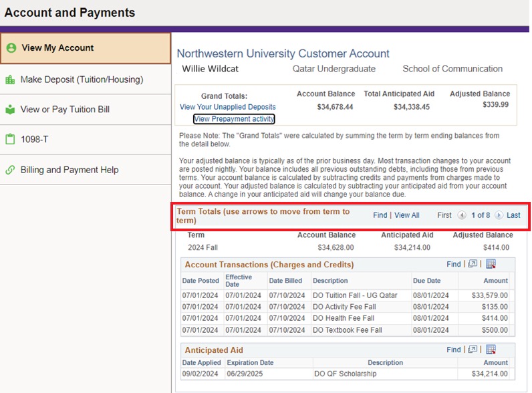Open View or Pay Tuition Bill

point(85,110)
